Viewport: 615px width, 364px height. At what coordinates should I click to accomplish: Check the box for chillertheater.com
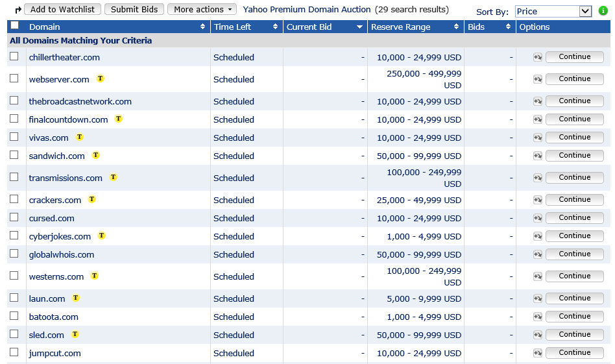pyautogui.click(x=14, y=56)
